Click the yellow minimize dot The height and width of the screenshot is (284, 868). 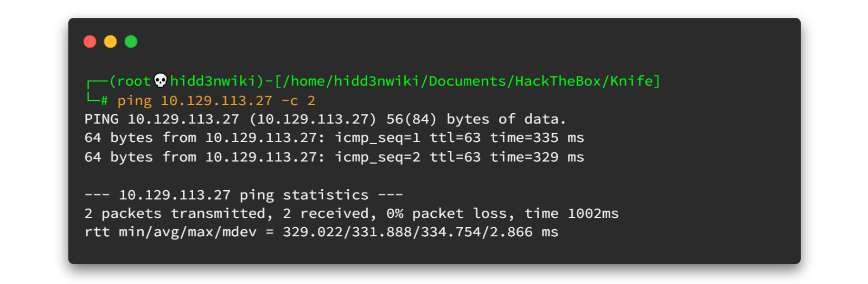[x=111, y=42]
